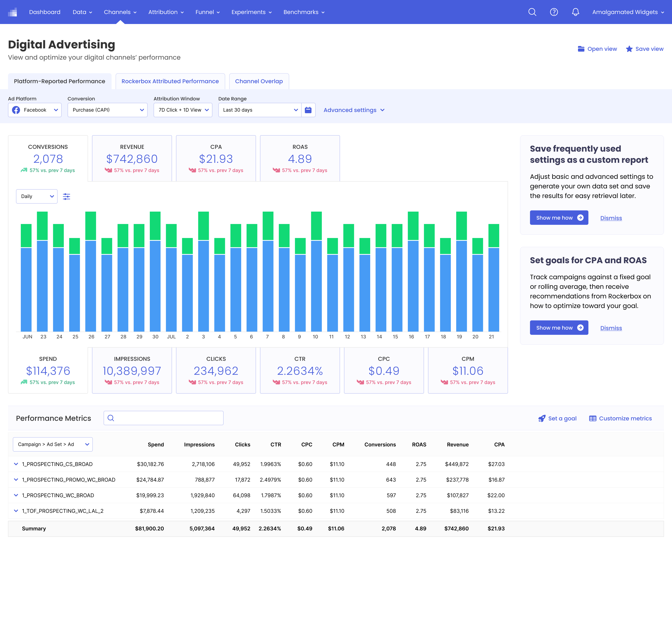Click the Save view star icon
The image size is (672, 640).
pyautogui.click(x=629, y=49)
